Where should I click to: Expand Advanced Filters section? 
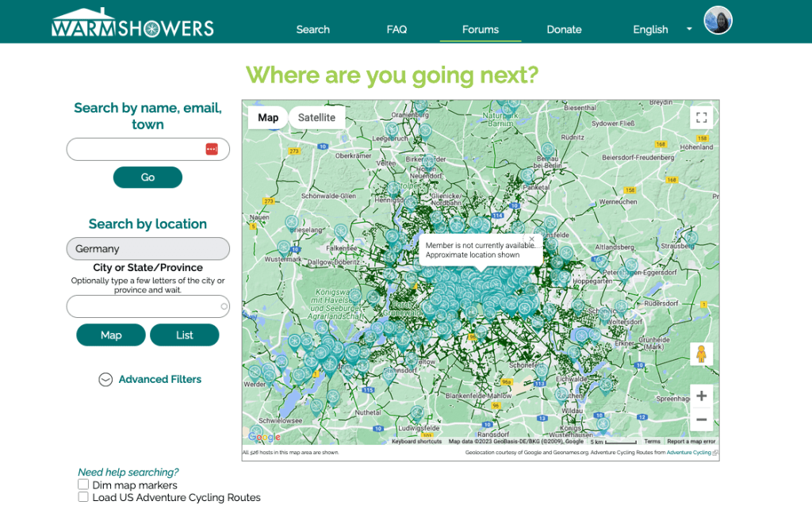(149, 380)
